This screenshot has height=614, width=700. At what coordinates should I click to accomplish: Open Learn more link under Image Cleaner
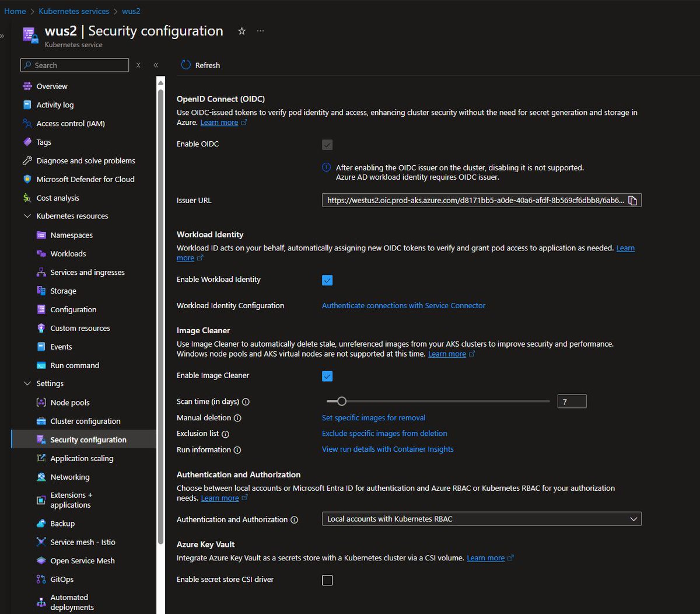point(452,354)
